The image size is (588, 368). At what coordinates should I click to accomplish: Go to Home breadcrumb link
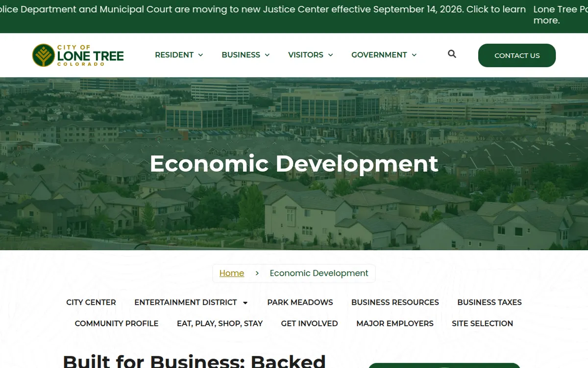coord(232,273)
